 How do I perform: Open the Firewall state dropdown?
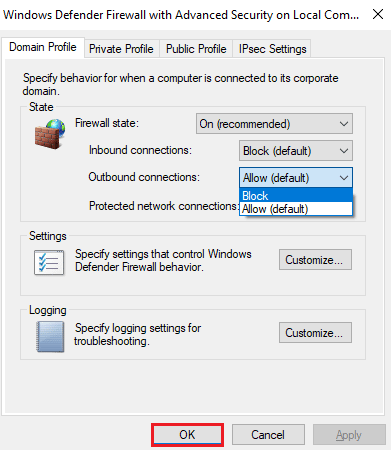274,124
